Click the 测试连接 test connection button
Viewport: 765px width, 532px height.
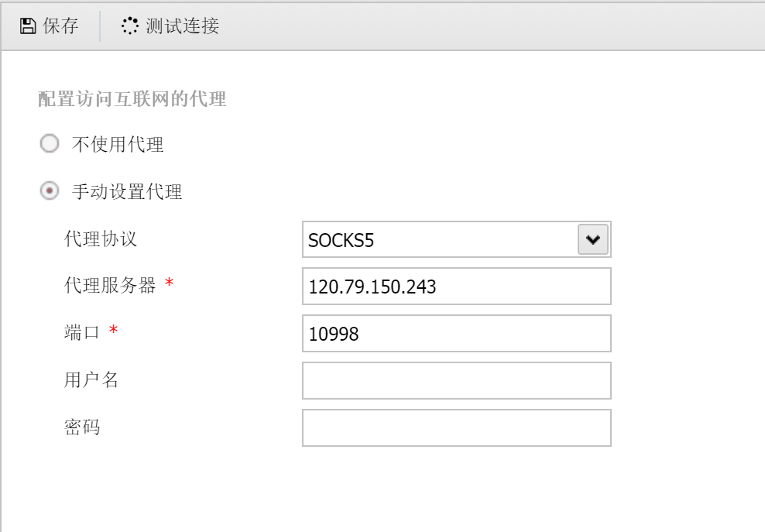[x=170, y=26]
